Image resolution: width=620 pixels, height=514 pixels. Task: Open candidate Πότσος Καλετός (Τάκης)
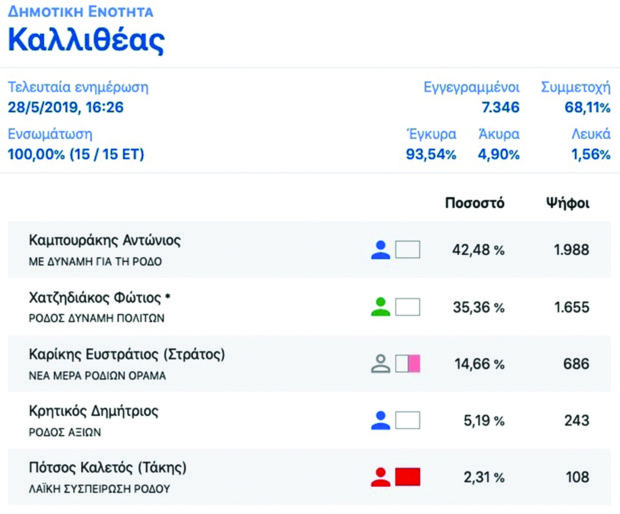point(108,468)
